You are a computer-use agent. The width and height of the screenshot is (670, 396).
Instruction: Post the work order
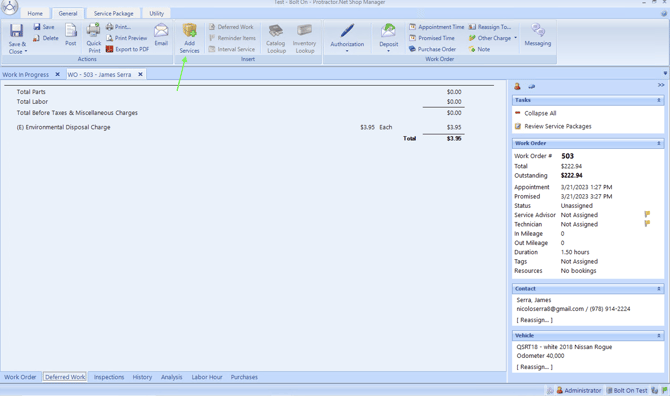pos(71,35)
